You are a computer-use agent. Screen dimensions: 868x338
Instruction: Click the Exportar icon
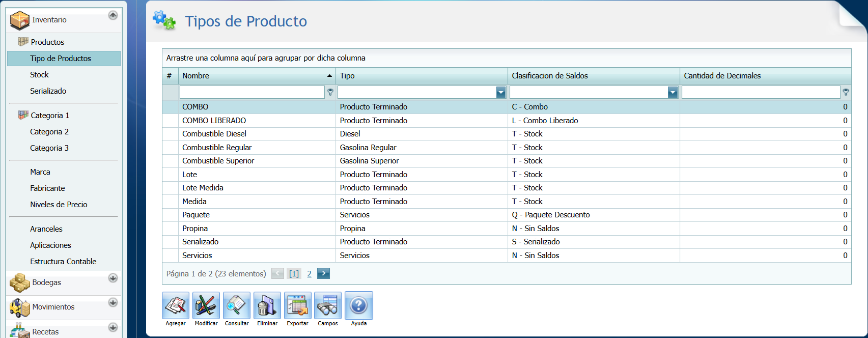coord(298,305)
